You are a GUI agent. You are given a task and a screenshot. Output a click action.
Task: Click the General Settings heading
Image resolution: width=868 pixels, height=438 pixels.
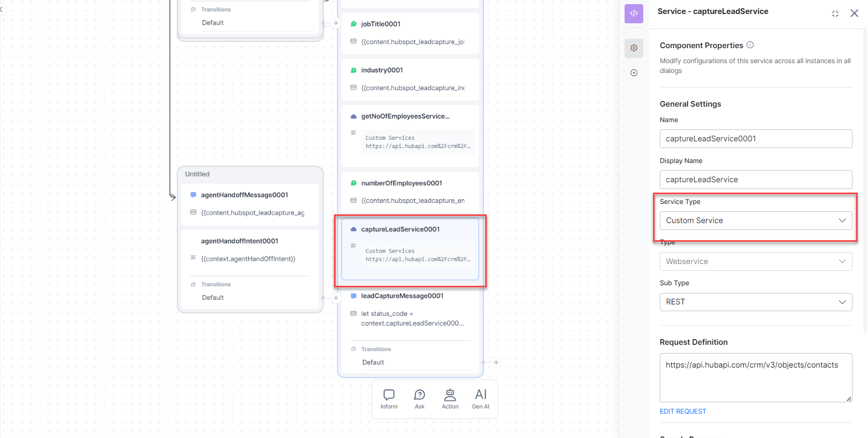click(690, 104)
